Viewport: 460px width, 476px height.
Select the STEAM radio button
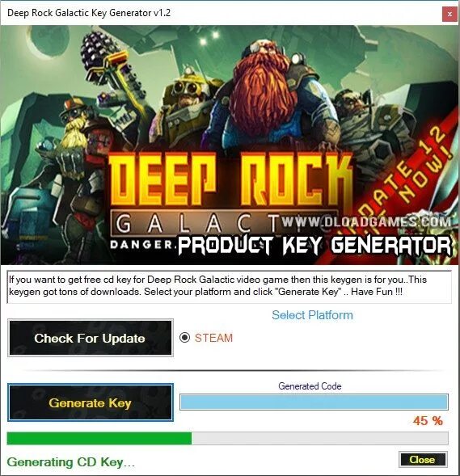coord(184,338)
